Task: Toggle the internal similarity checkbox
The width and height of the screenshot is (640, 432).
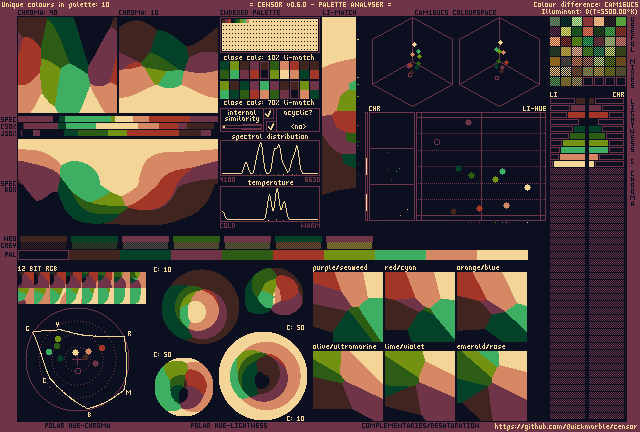Action: point(268,114)
